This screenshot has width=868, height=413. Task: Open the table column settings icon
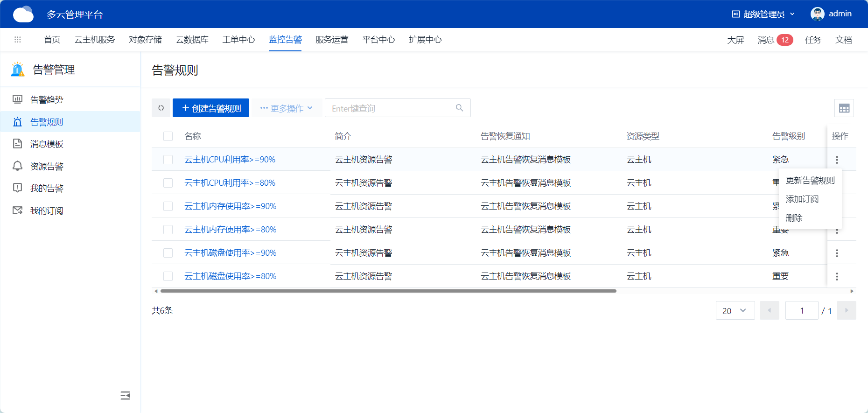pyautogui.click(x=844, y=108)
